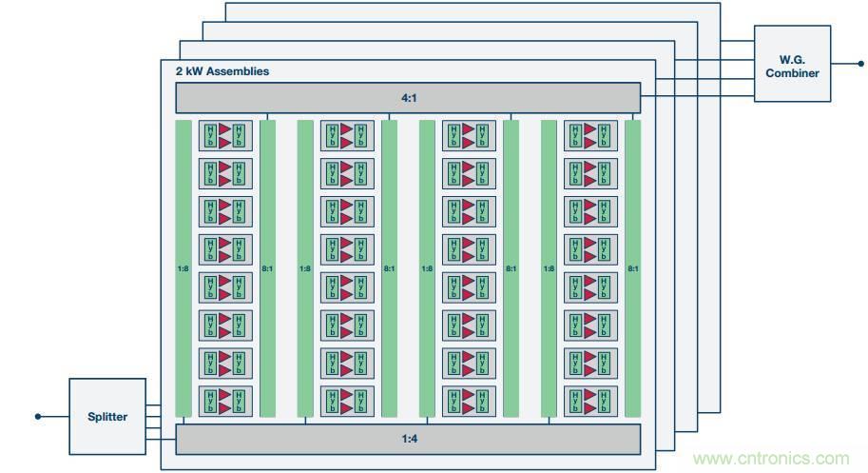Click the input dot left of Splitter
The image size is (868, 473).
click(38, 416)
